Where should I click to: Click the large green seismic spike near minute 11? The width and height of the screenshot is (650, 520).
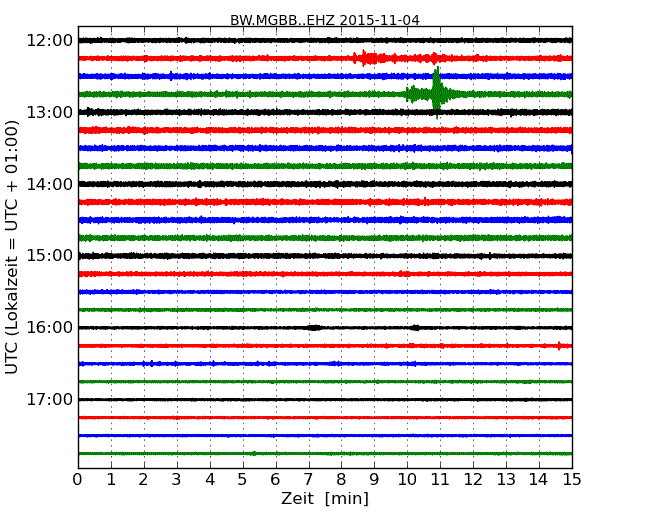pos(436,93)
